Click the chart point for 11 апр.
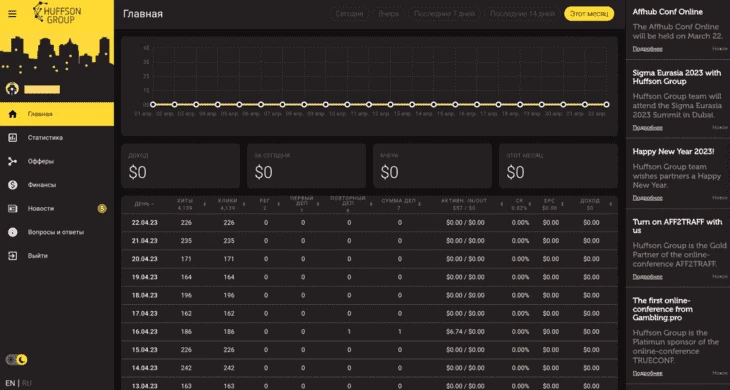The image size is (730, 390). click(x=369, y=105)
